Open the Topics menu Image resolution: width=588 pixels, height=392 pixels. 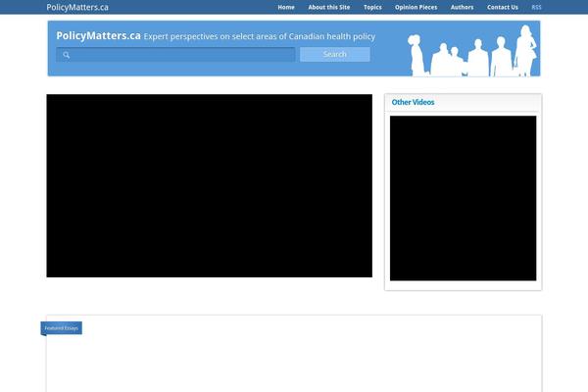coord(372,7)
